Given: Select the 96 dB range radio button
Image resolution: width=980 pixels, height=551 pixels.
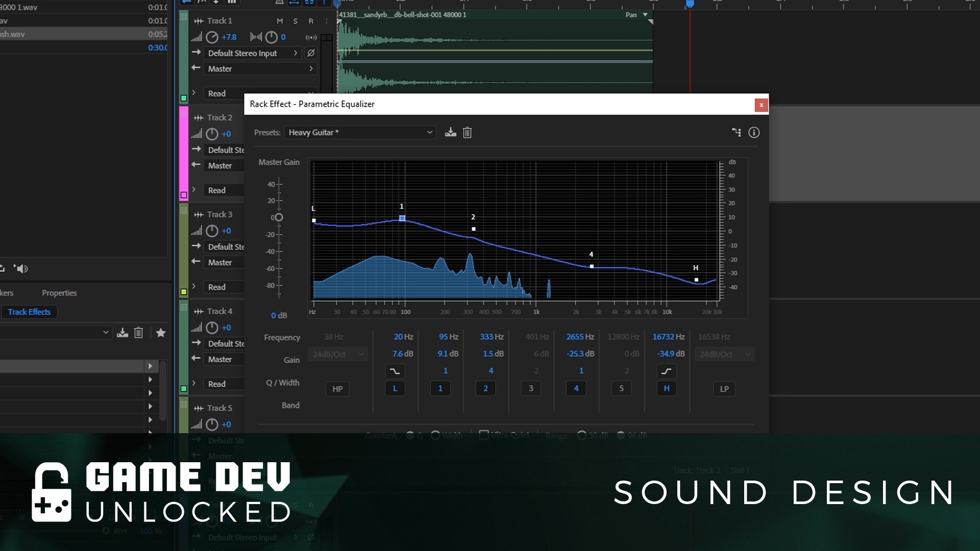Looking at the screenshot, I should pyautogui.click(x=621, y=435).
